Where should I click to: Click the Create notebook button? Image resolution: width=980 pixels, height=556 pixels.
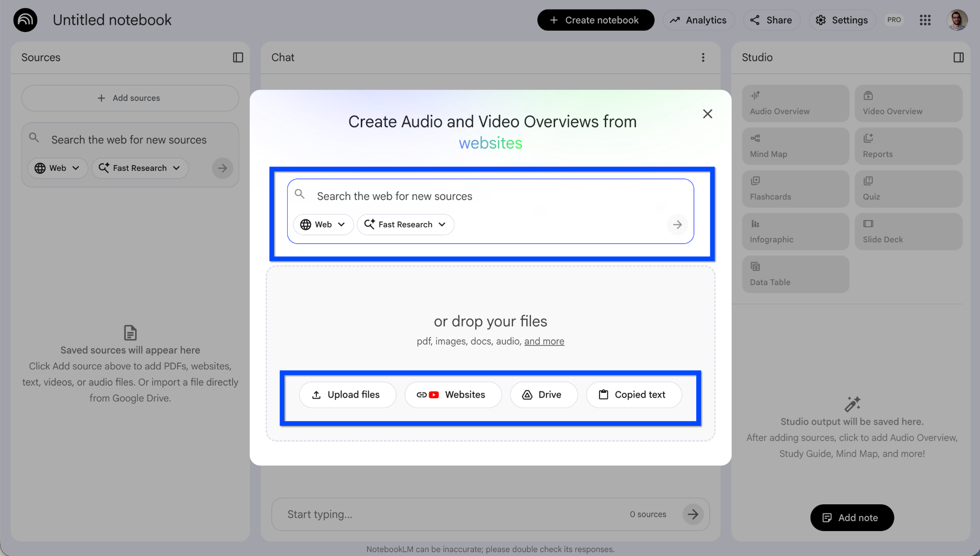tap(595, 20)
